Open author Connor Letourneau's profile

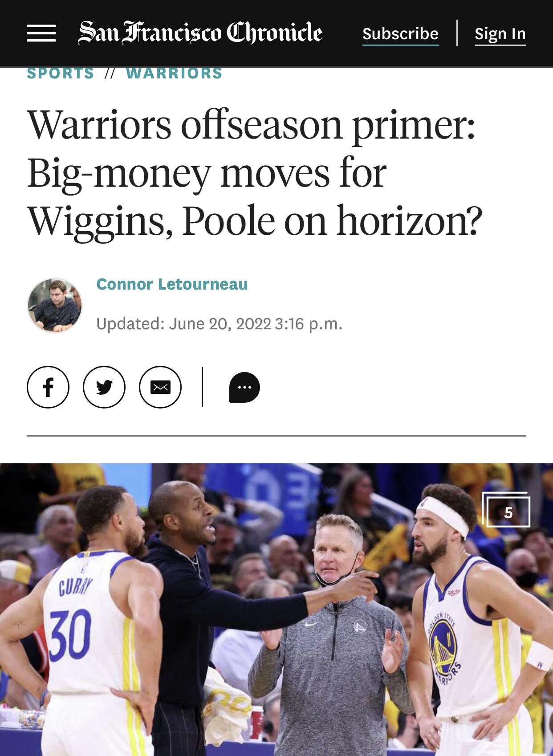[172, 284]
